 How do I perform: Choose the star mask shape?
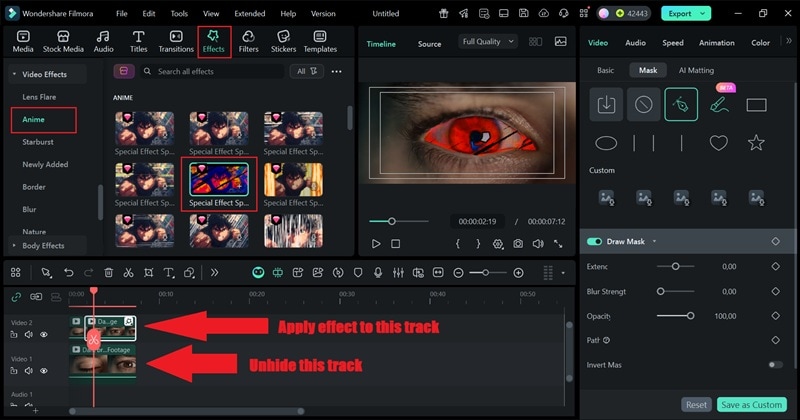[x=756, y=143]
